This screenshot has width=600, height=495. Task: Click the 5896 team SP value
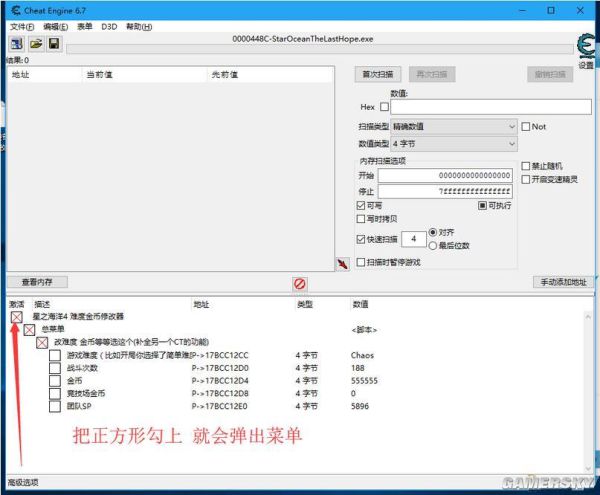[360, 406]
